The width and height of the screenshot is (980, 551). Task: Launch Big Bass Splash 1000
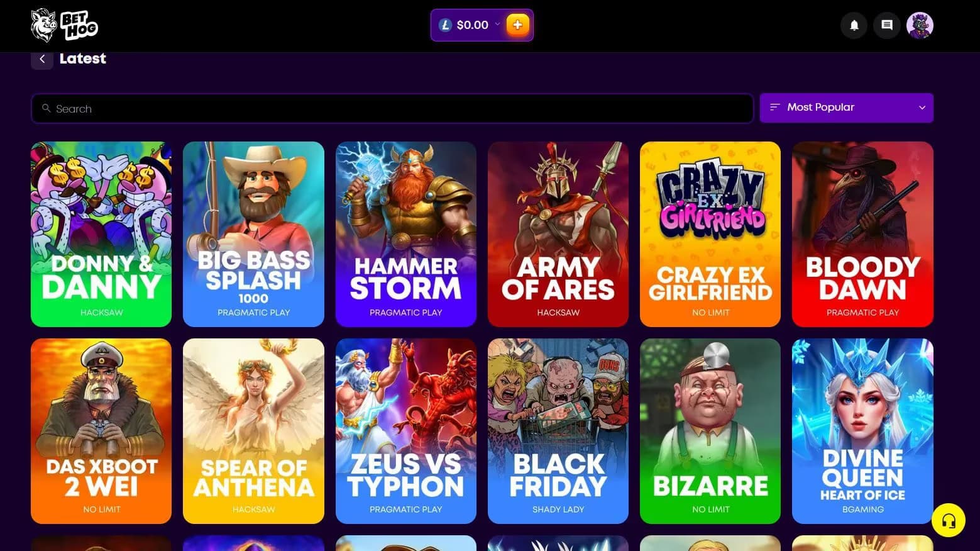[253, 234]
